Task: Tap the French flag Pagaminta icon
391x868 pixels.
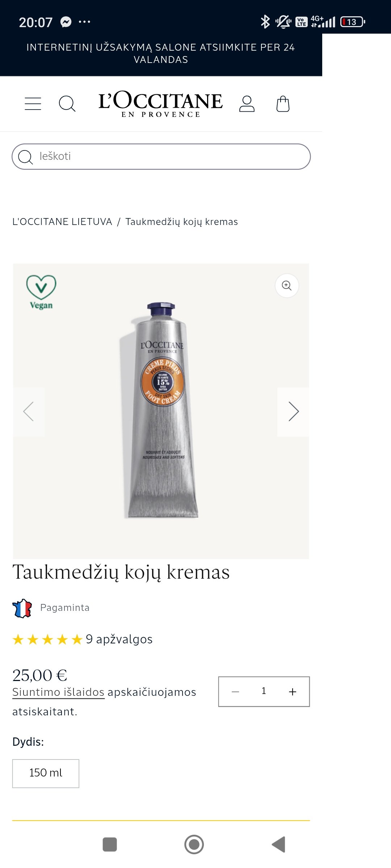Action: 22,608
